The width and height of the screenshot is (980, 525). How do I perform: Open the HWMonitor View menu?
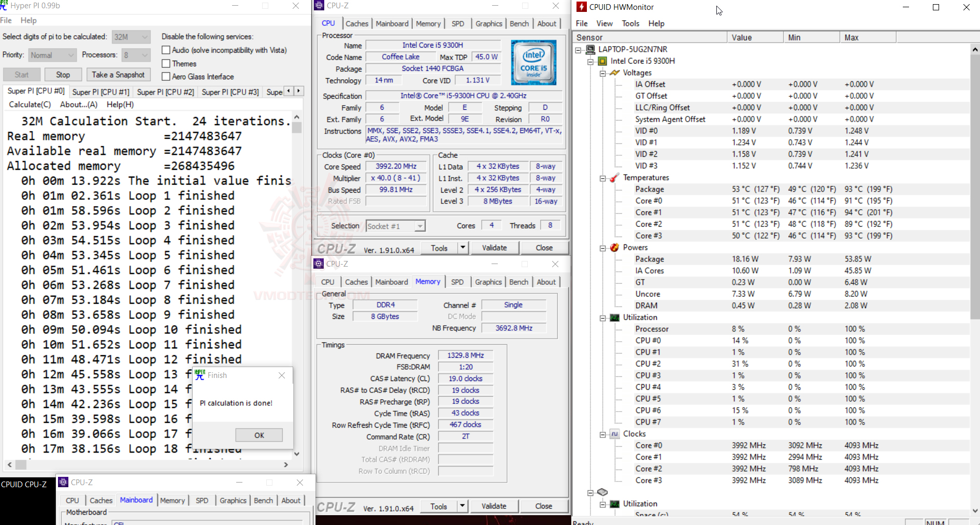coord(604,23)
